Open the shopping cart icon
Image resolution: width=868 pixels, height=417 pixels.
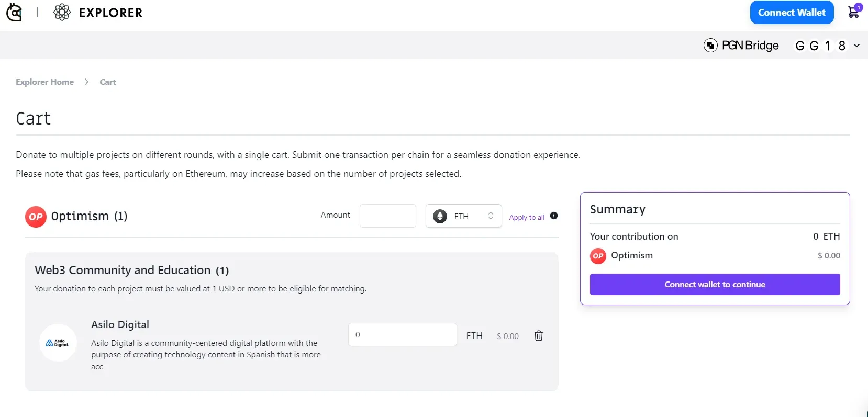tap(854, 12)
